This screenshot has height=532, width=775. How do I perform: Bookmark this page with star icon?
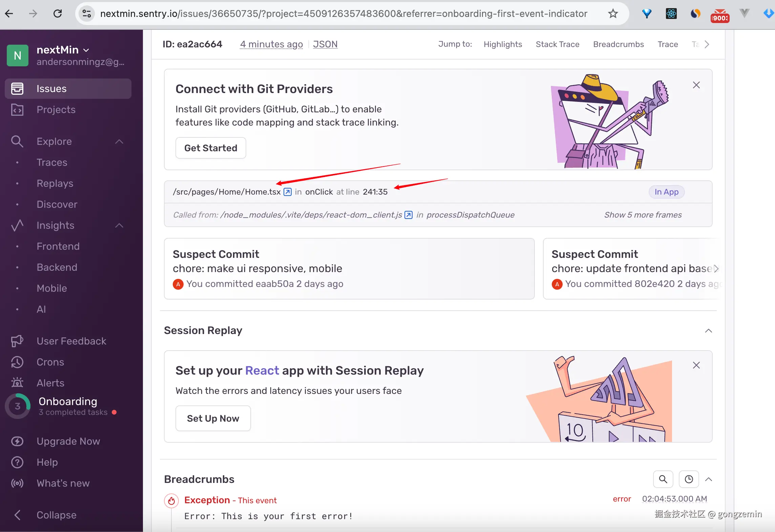[x=613, y=14]
